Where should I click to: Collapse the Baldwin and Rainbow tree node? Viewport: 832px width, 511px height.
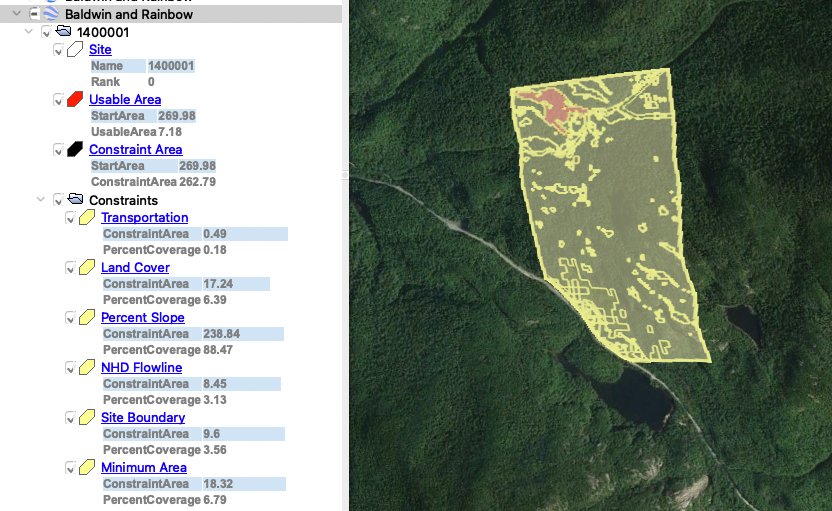(17, 13)
